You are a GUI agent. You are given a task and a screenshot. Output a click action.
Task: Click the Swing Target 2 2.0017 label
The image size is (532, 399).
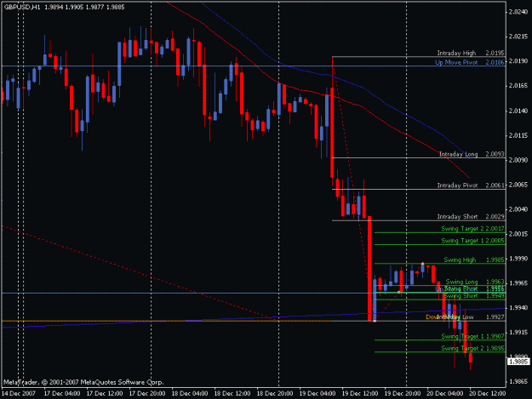tap(472, 229)
